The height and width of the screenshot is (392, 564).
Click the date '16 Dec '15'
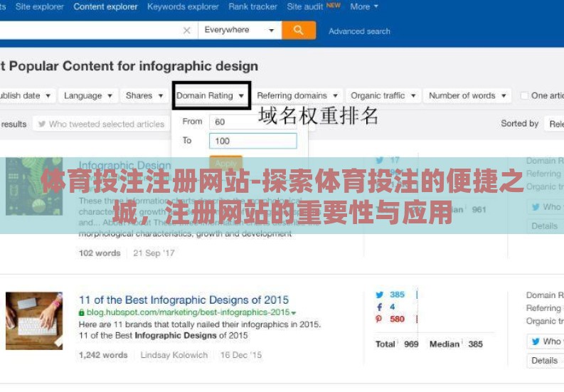click(x=241, y=355)
